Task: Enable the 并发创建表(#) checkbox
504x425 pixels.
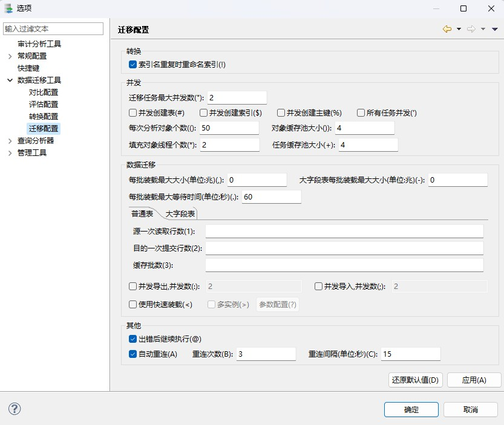Action: point(131,112)
